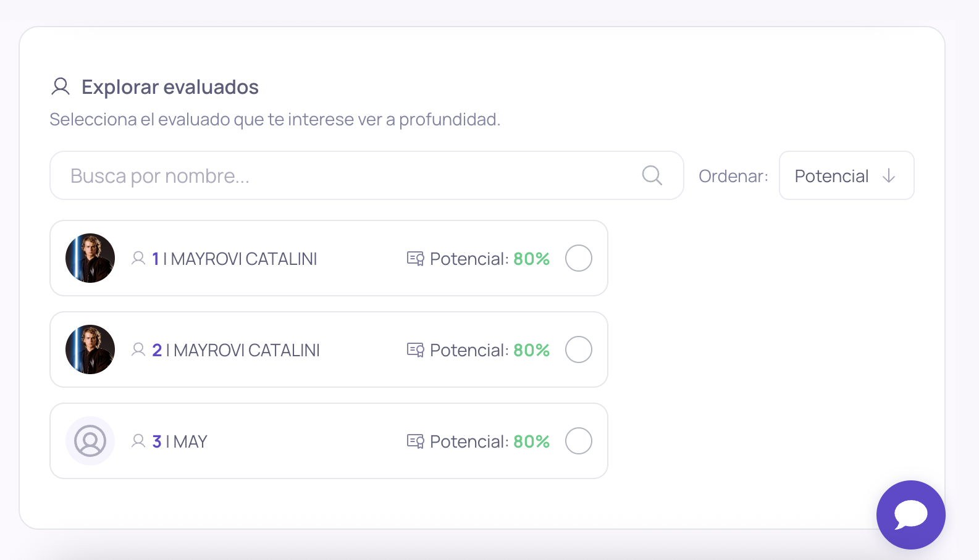The height and width of the screenshot is (560, 979).
Task: Click the person icon beside Explorar evaluados
Action: [61, 86]
